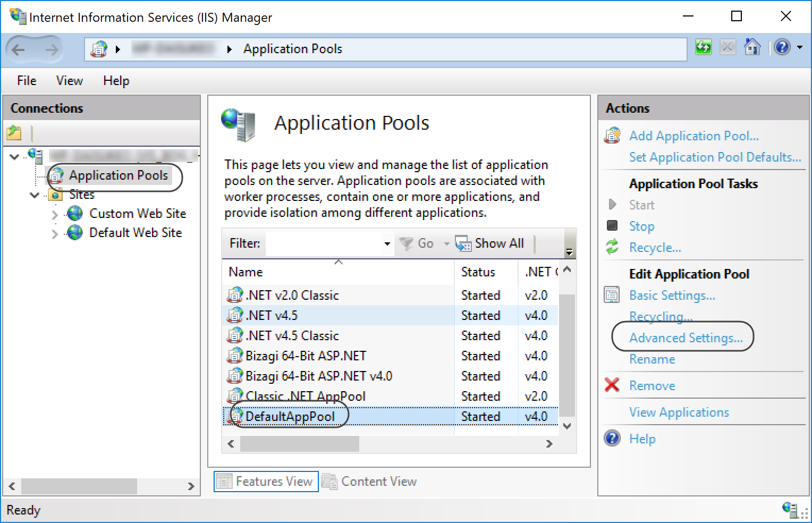
Task: Click the Add Application Pool icon
Action: point(612,136)
